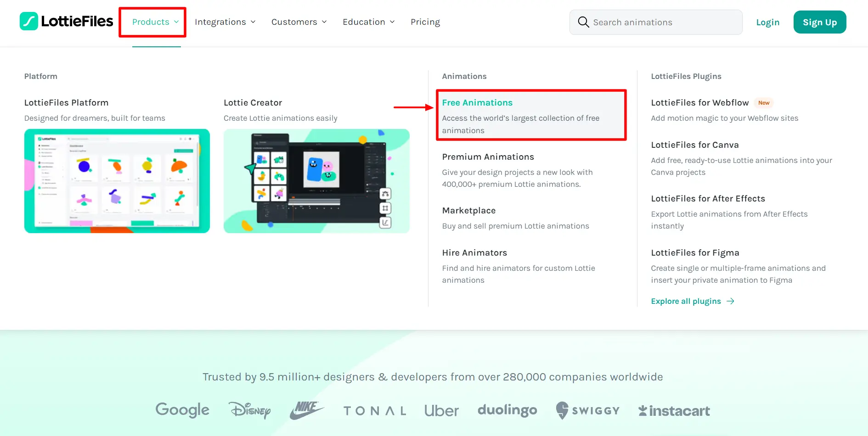Click the Login link
Viewport: 868px width, 436px height.
coord(768,22)
